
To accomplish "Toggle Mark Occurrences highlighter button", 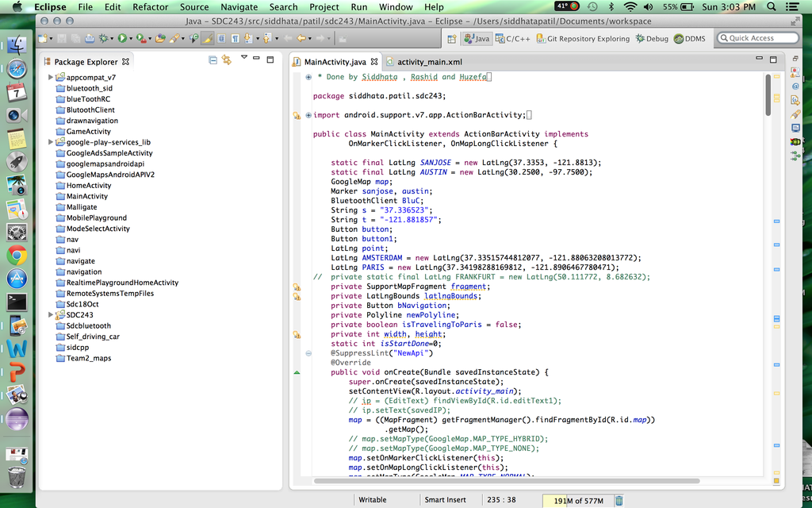I will click(207, 38).
